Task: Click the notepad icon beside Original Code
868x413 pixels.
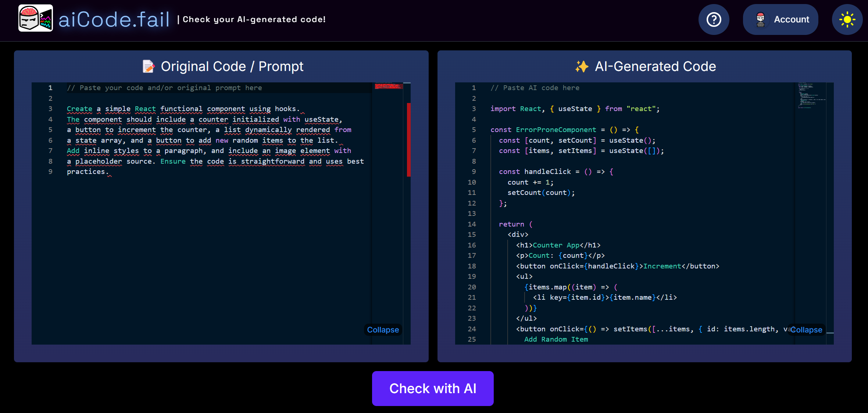Action: tap(148, 67)
